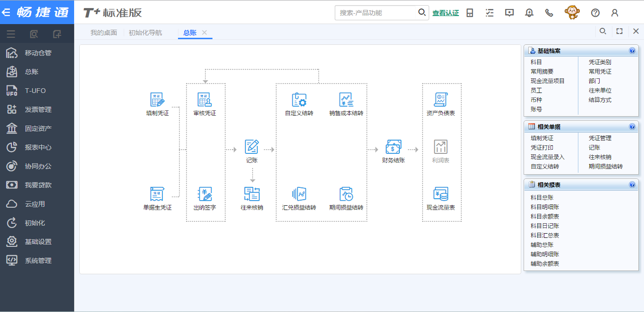Open the 记账 posting icon

[252, 147]
